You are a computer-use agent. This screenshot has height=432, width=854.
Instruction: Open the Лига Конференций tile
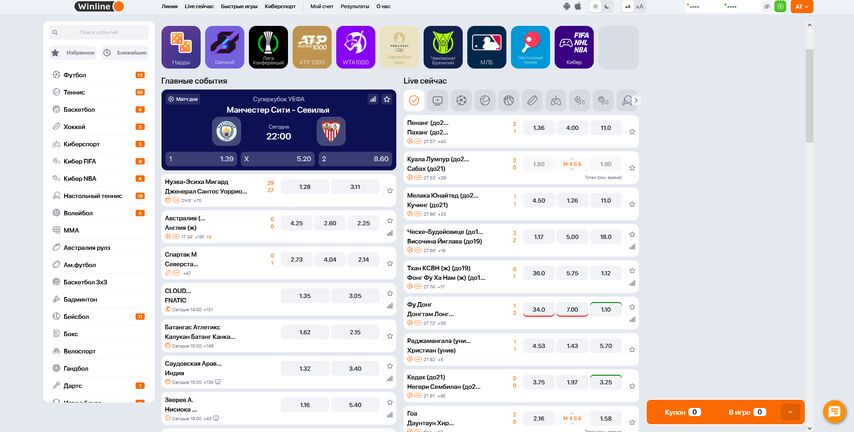click(268, 47)
